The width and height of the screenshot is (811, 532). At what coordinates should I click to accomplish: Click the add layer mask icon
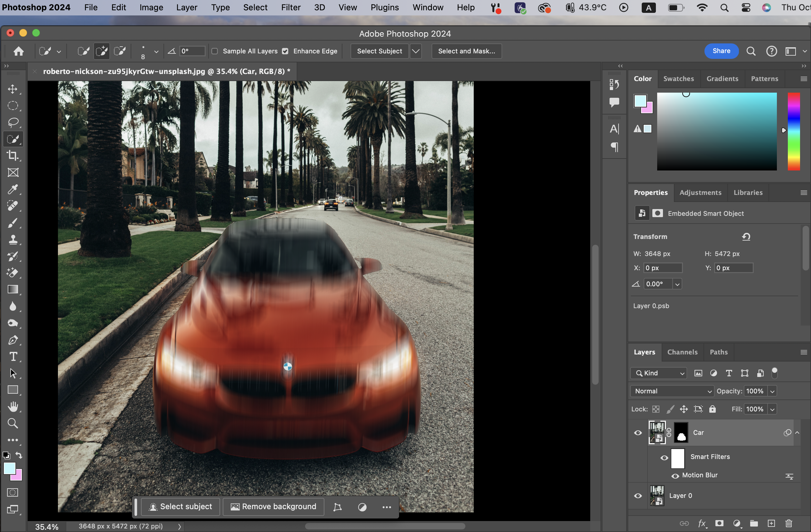point(719,524)
